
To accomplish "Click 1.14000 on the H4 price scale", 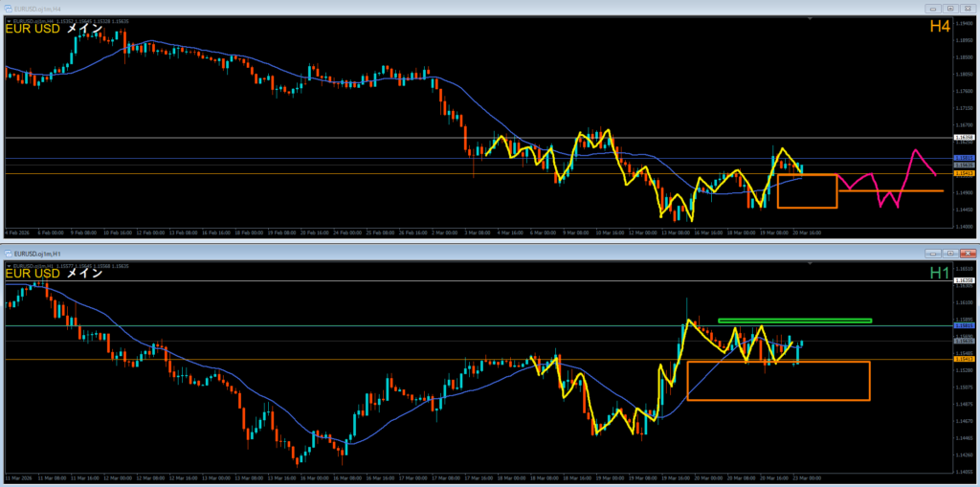I will [x=963, y=227].
